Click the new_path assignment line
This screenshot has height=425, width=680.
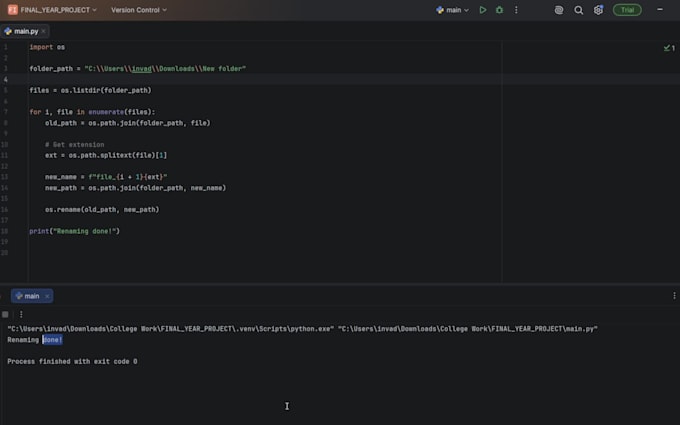135,188
